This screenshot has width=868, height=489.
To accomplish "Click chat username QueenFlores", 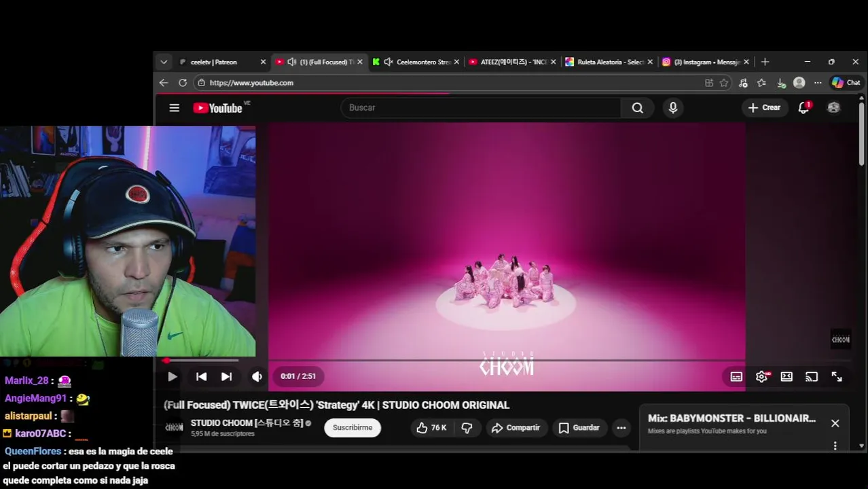I will coord(33,451).
